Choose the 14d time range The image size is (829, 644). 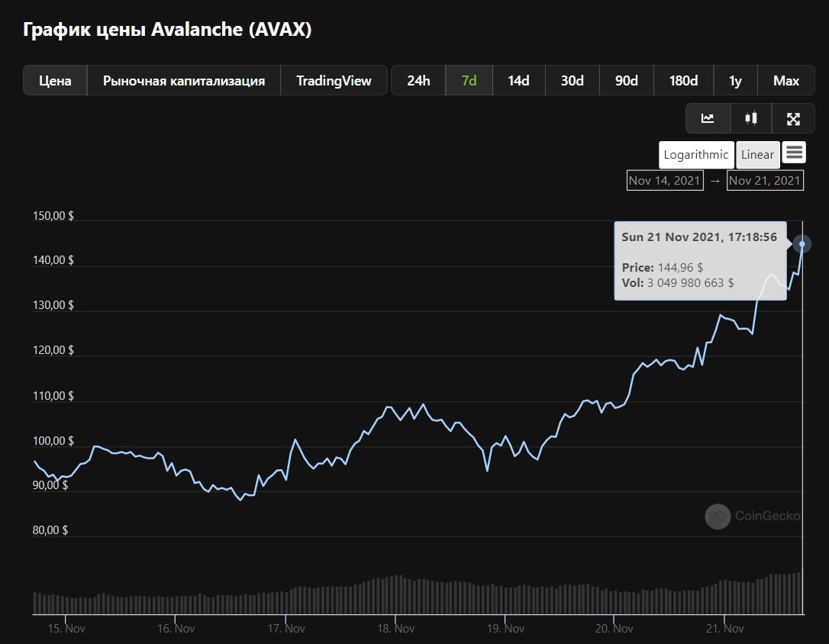tap(518, 81)
